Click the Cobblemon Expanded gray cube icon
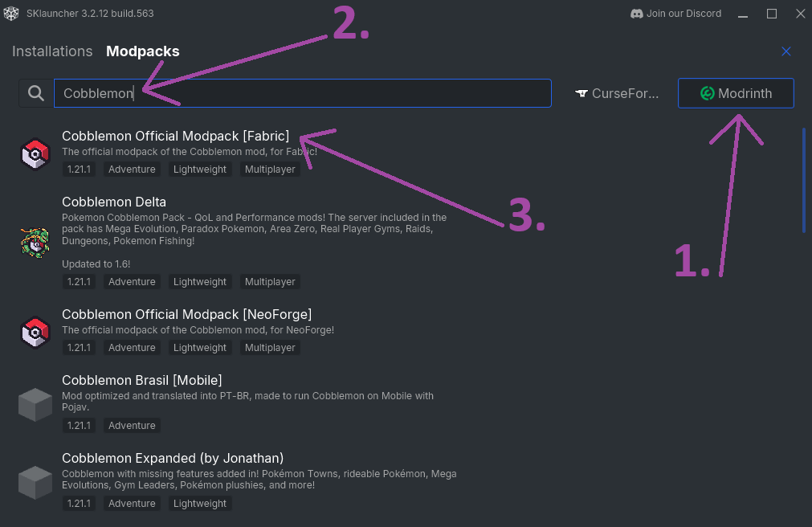Image resolution: width=812 pixels, height=527 pixels. [35, 482]
